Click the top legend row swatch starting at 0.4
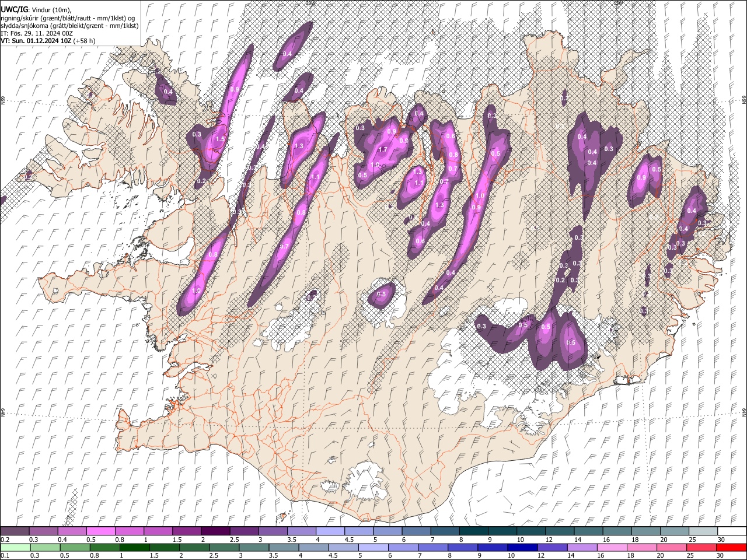 [72, 531]
